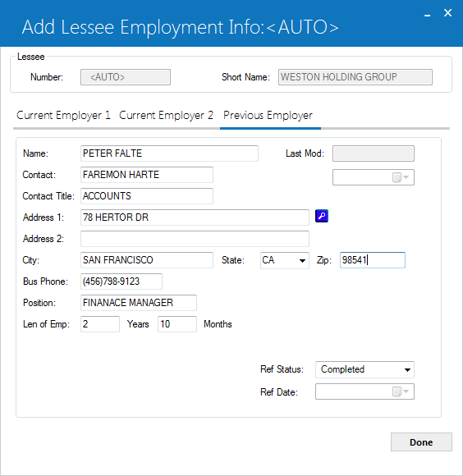Edit the City field SAN FRANCISCO
Screen dimensions: 463x476
pos(147,260)
